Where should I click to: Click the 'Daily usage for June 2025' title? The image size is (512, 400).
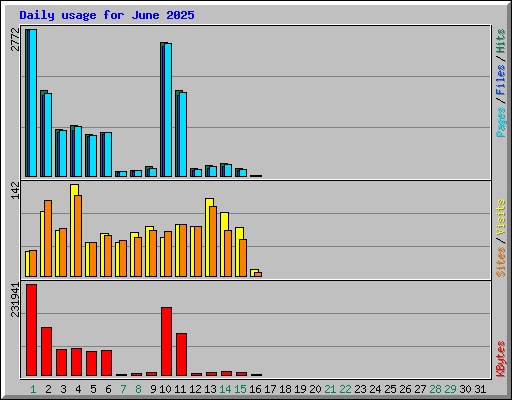coord(107,15)
